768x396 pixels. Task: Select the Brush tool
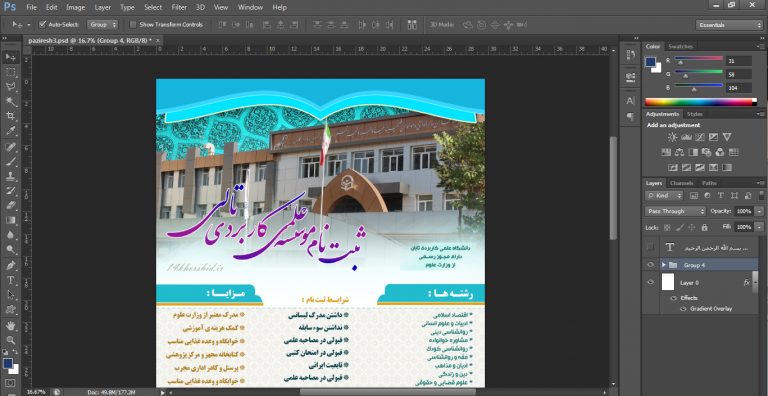(11, 162)
